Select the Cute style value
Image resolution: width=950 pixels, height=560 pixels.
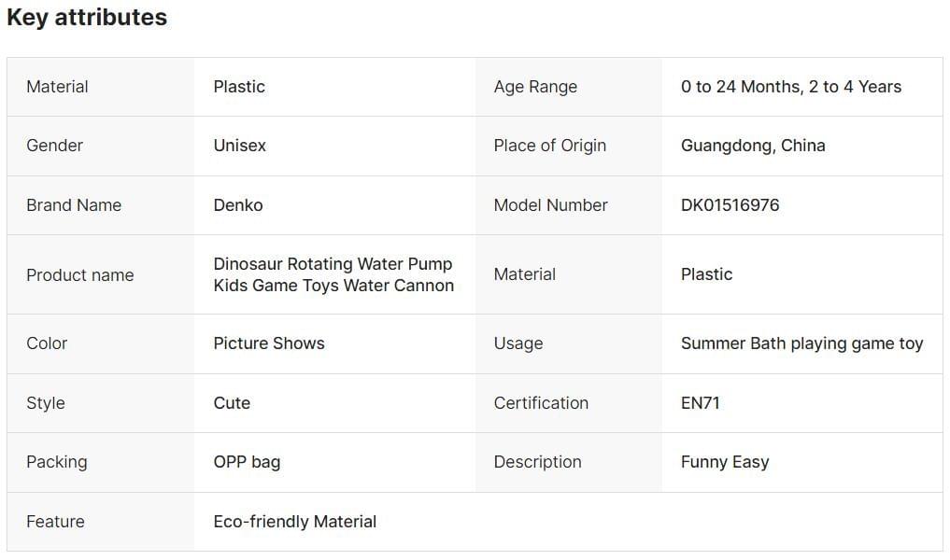click(232, 403)
